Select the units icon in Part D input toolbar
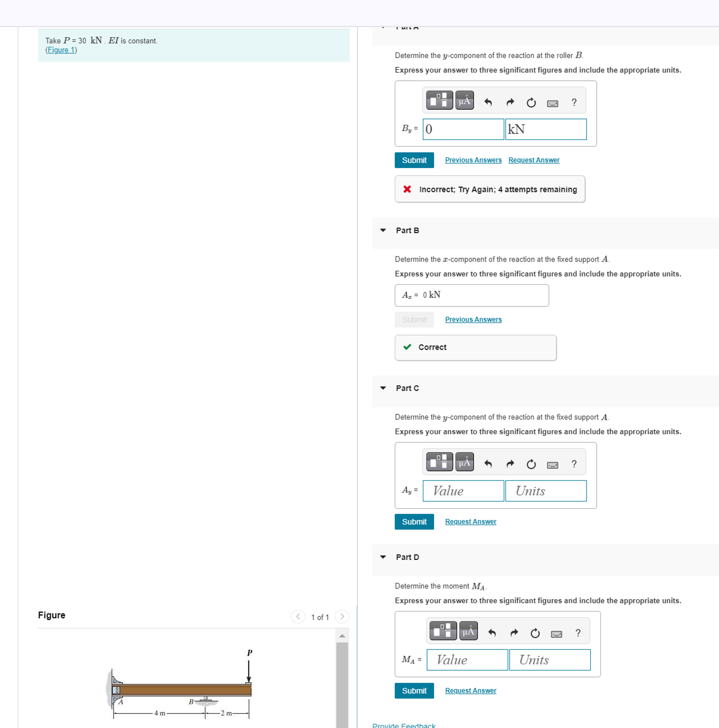This screenshot has width=719, height=728. pyautogui.click(x=468, y=630)
